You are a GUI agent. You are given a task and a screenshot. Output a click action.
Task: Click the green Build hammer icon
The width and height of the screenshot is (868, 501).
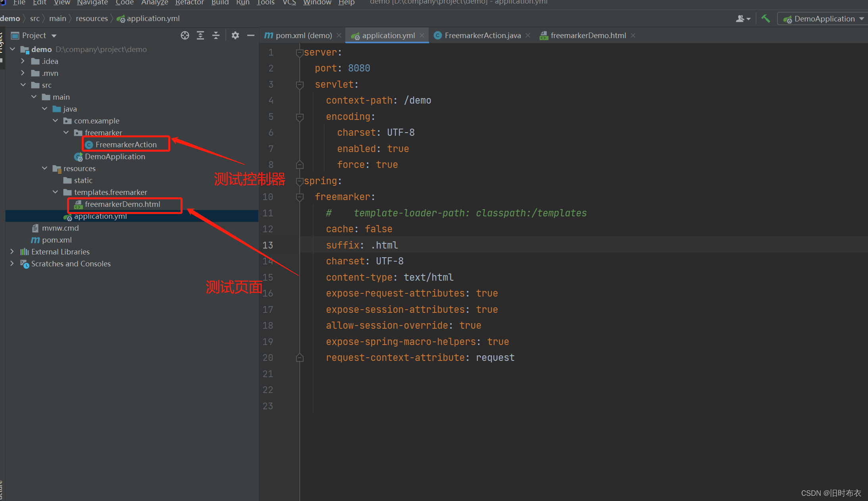coord(766,18)
